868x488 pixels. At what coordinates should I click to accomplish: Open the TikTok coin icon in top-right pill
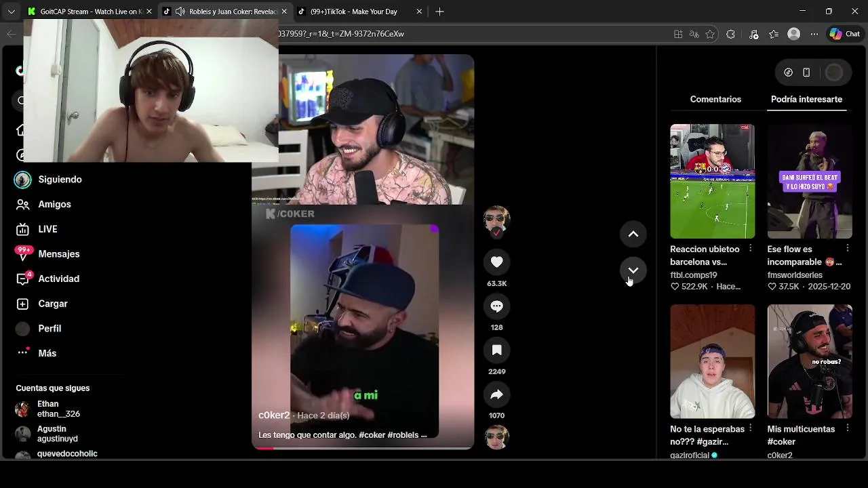pos(788,73)
